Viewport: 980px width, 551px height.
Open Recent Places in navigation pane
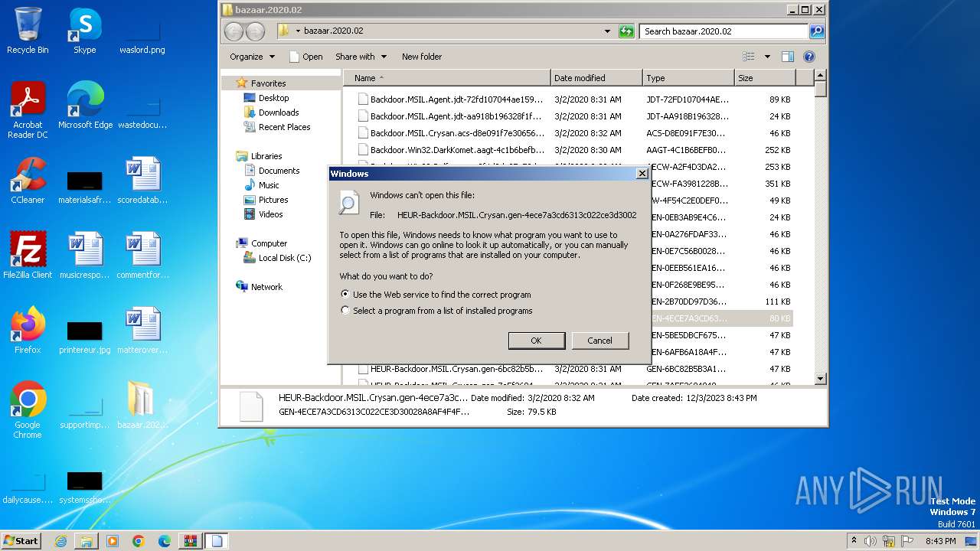click(x=285, y=127)
